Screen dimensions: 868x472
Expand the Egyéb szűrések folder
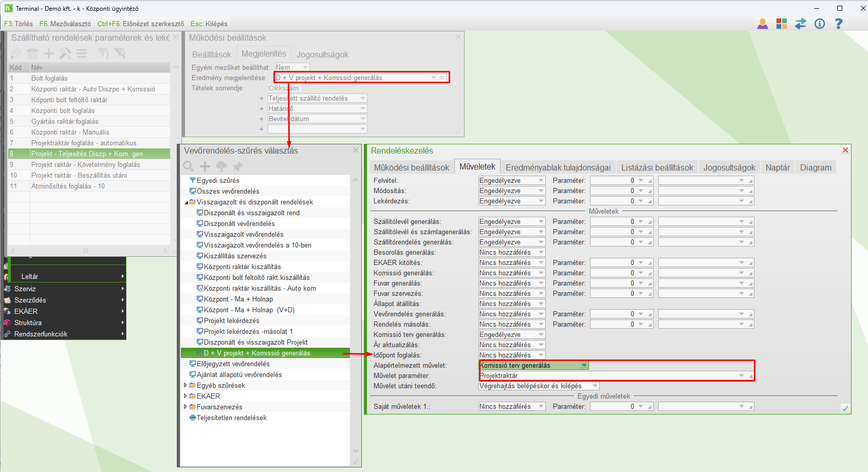(186, 385)
